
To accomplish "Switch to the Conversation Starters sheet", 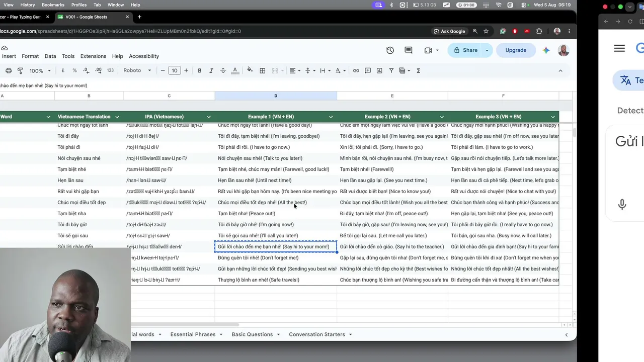I will (317, 334).
